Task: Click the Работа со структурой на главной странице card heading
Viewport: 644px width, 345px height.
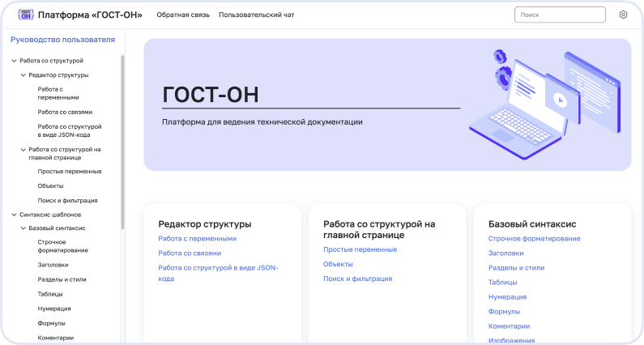Action: click(x=379, y=229)
